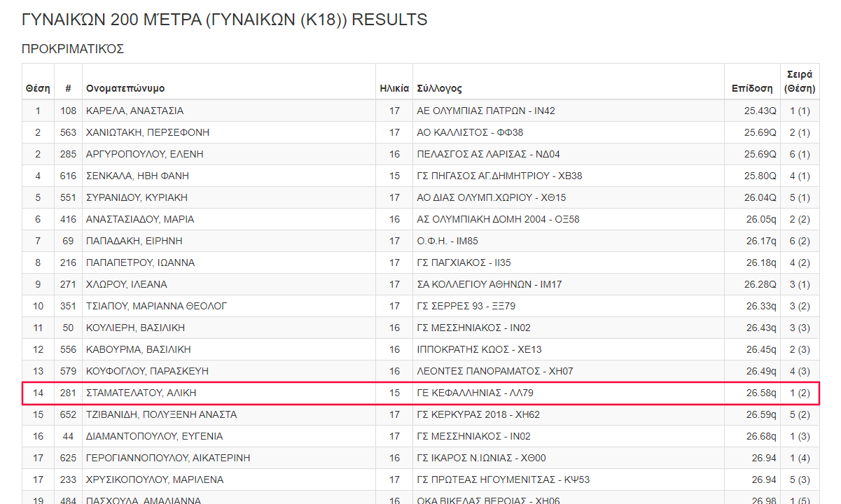Click the highlighted ΣΤΑΜΑΤΕΛΑΤΟΥ, ΑΛΙΚΗ row
This screenshot has height=504, width=841.
[x=421, y=393]
